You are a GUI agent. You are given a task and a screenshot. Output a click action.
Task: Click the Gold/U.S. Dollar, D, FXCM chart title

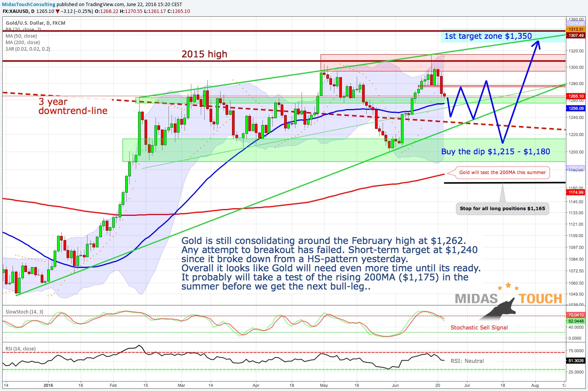(35, 23)
